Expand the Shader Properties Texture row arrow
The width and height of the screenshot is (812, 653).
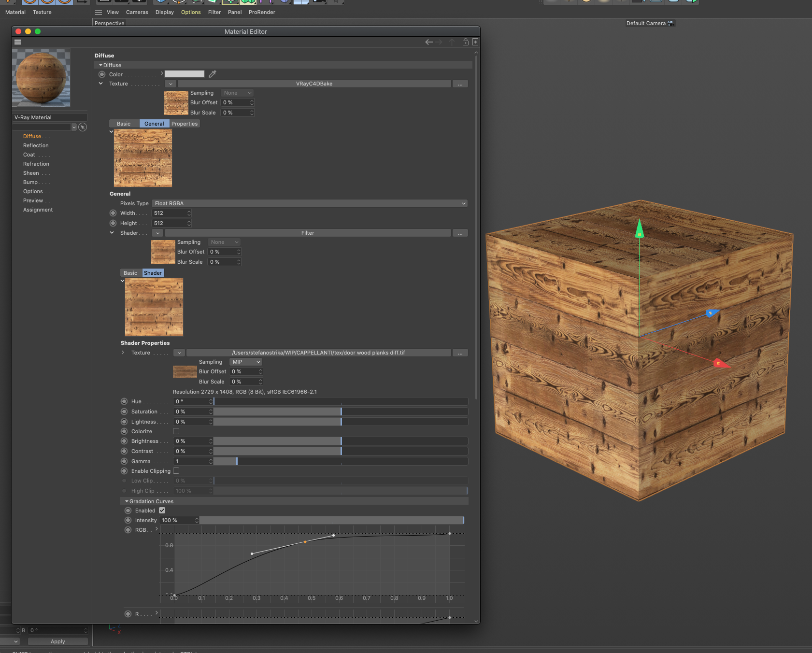pyautogui.click(x=123, y=353)
